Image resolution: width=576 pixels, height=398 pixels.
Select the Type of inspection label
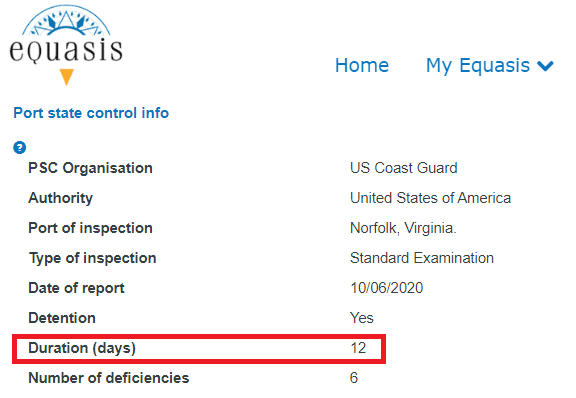point(93,258)
